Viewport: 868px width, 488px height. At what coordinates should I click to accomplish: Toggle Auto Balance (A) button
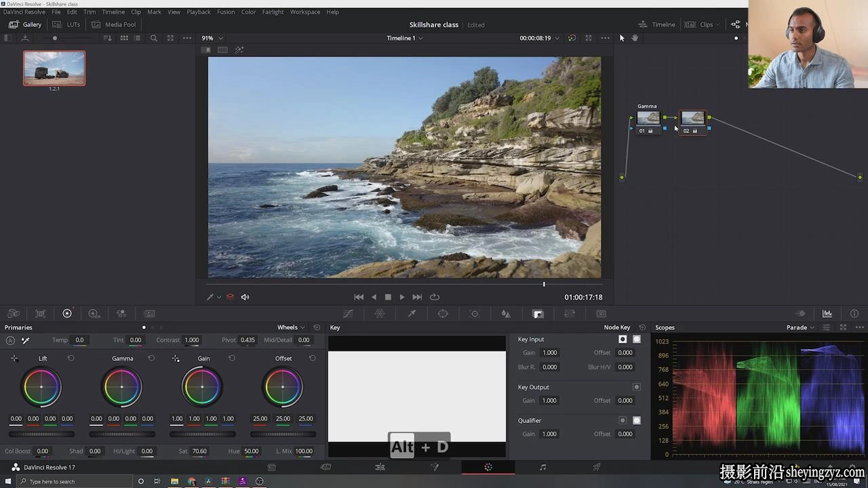click(x=11, y=340)
